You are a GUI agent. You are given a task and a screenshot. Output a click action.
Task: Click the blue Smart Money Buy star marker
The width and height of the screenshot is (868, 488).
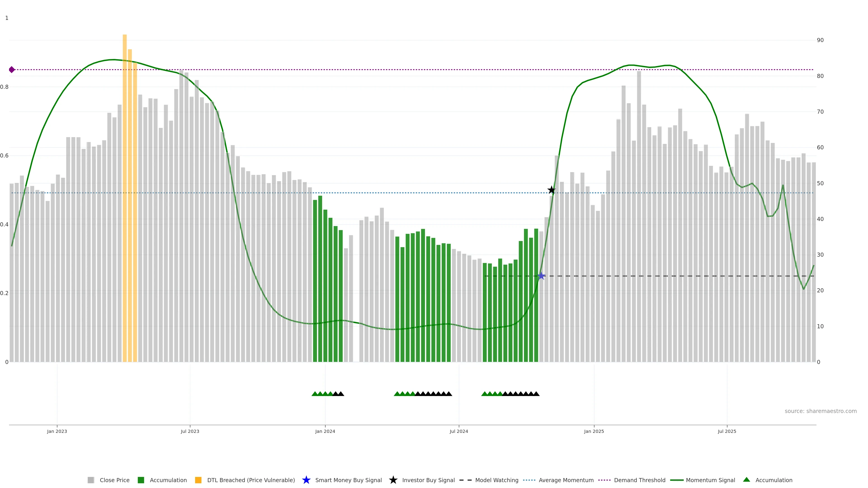541,276
